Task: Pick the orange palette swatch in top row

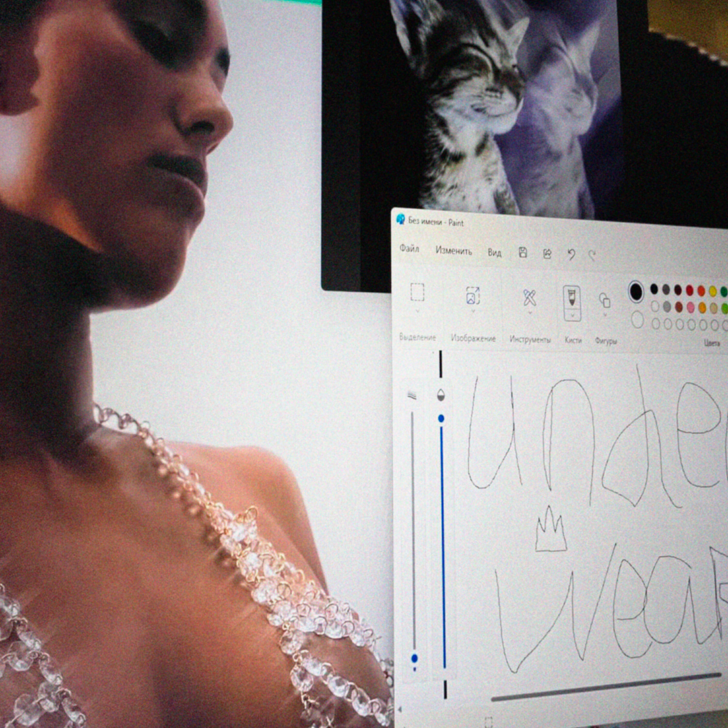Action: 701,290
